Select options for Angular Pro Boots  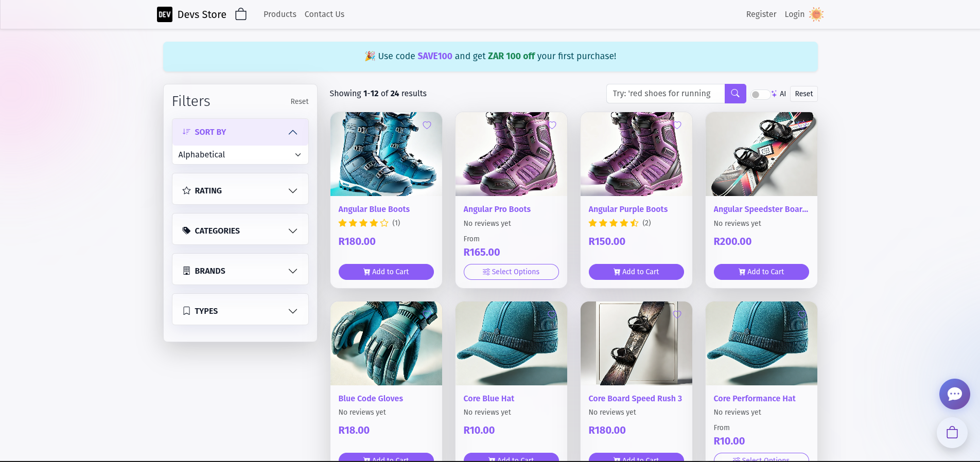(x=511, y=272)
